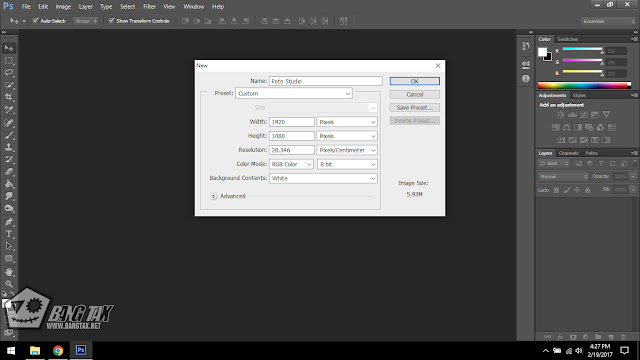Open the Height units dropdown

pyautogui.click(x=347, y=136)
